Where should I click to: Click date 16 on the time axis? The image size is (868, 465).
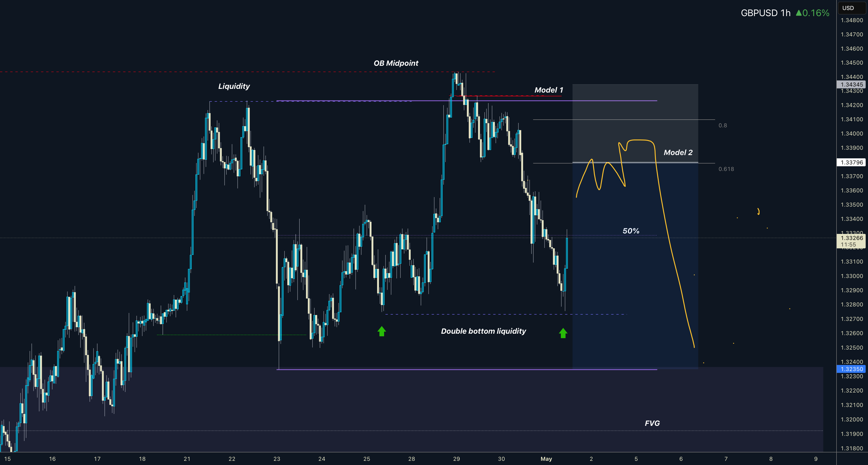52,459
